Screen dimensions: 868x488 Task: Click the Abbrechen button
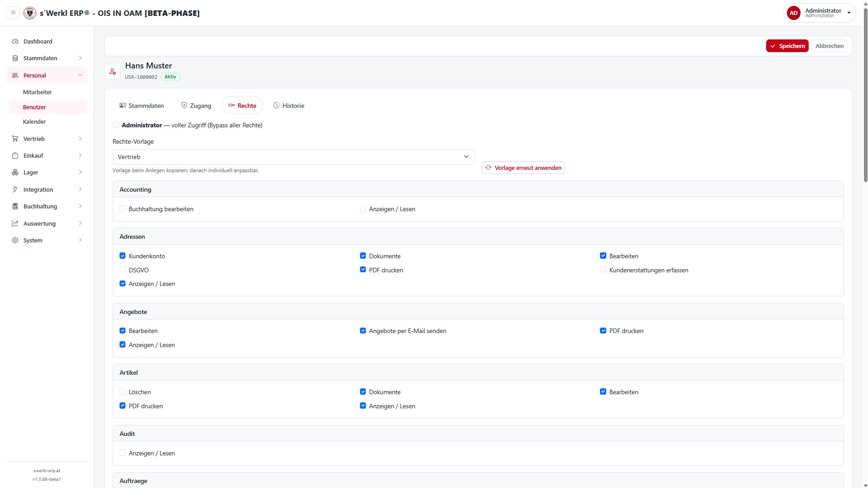point(830,46)
